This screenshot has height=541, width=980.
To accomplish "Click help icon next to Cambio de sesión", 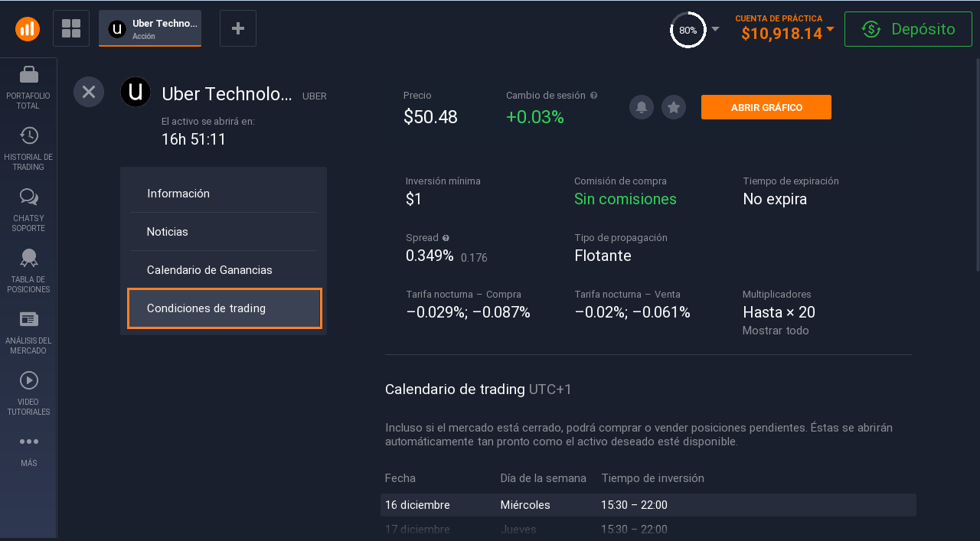I will coord(594,96).
